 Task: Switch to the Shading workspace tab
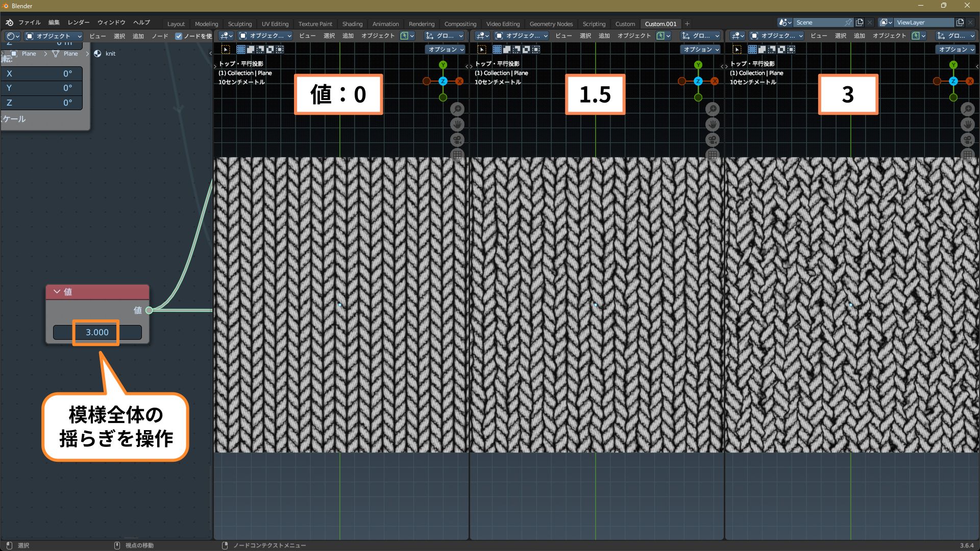click(x=352, y=24)
